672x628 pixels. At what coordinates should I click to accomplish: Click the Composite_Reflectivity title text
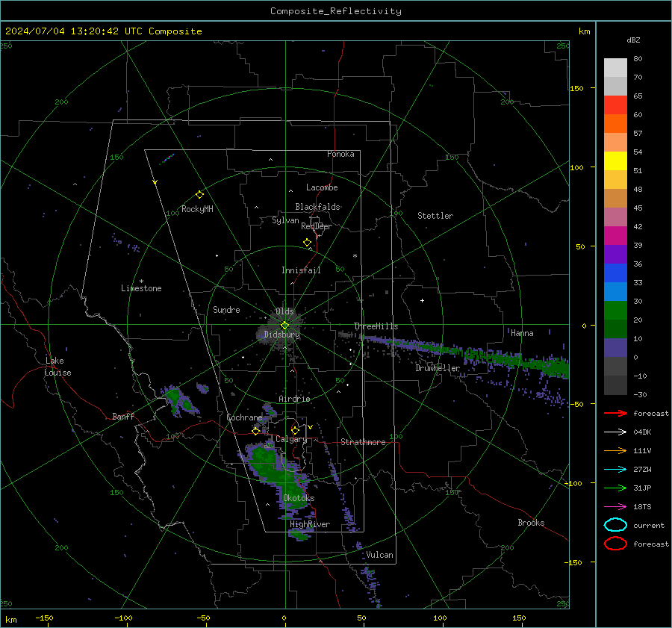coord(336,11)
